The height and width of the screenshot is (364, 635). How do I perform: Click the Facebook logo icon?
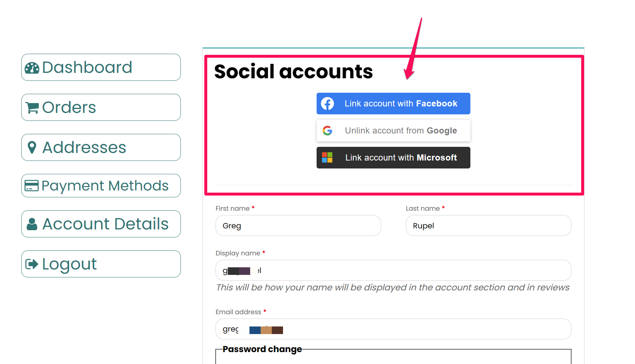(327, 104)
